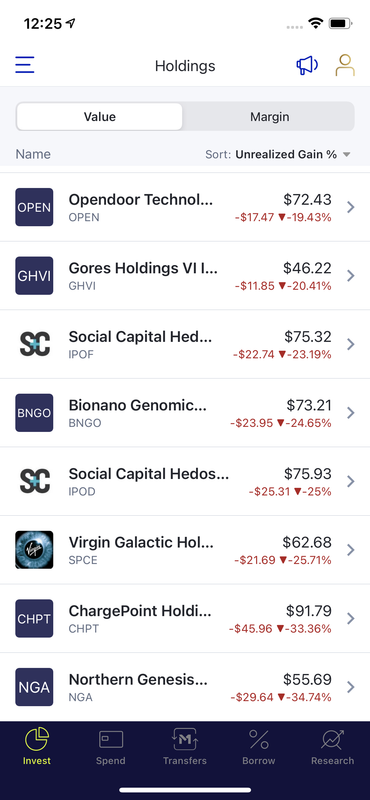
Task: Open the Borrow percent icon
Action: [259, 739]
